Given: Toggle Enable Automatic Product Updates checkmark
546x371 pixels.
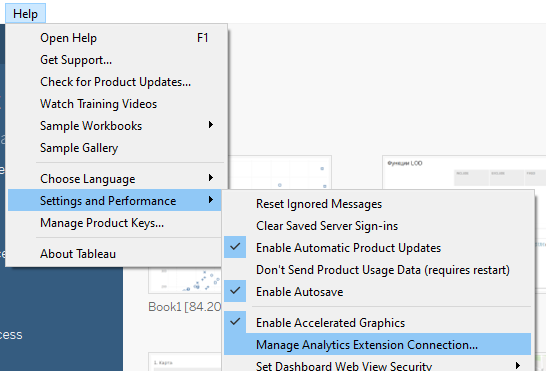Looking at the screenshot, I should point(235,247).
